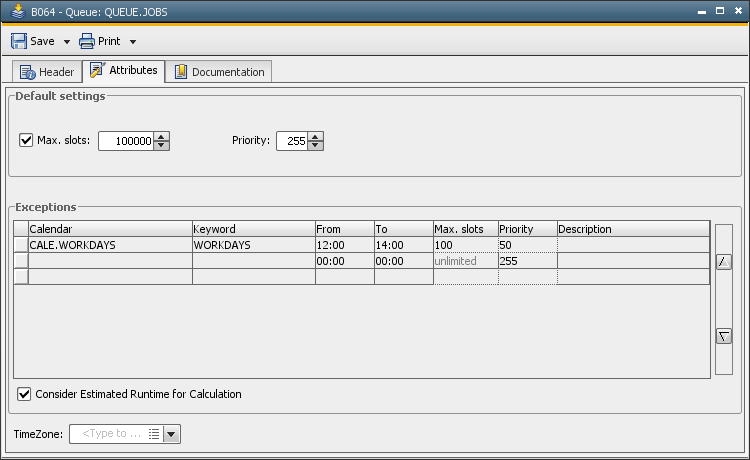
Task: Select the CALE.WORKDAYS calendar cell
Action: tap(109, 245)
